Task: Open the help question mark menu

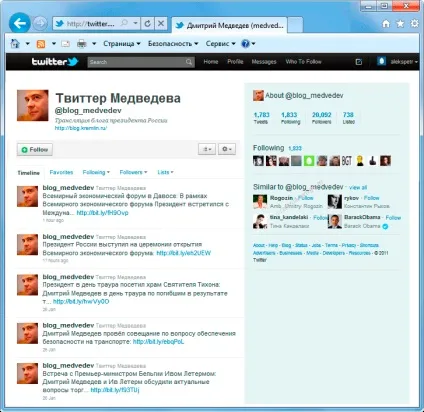Action: pyautogui.click(x=248, y=44)
